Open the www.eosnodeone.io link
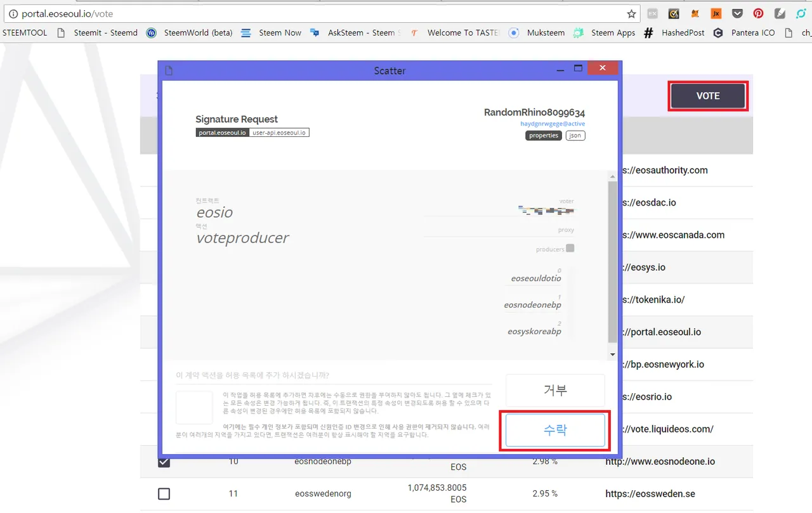812x513 pixels. pos(660,461)
